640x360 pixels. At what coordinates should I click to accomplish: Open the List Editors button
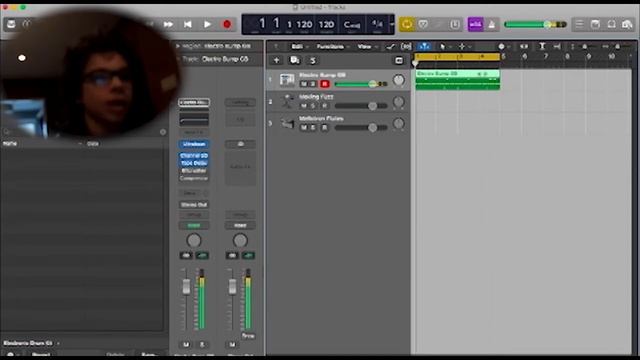[x=579, y=24]
